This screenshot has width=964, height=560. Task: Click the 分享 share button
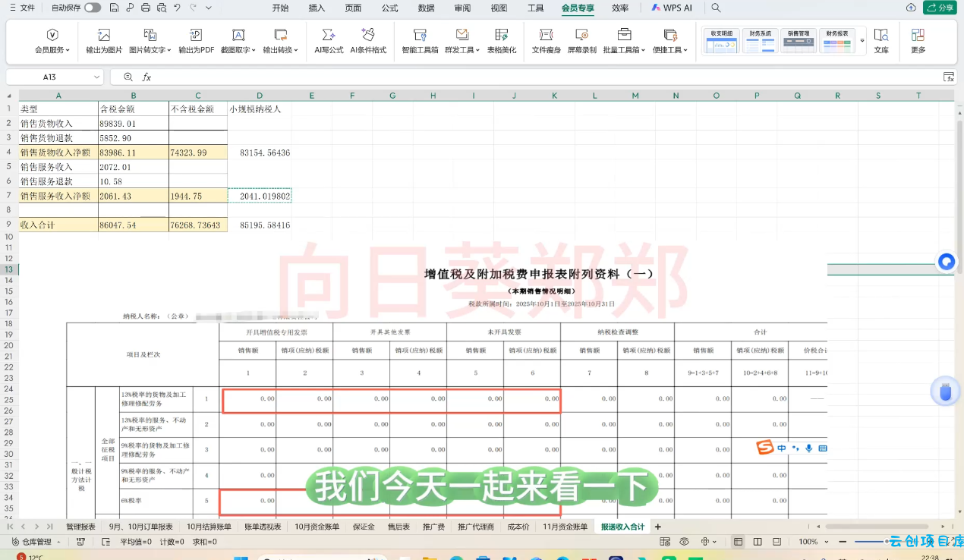coord(940,8)
